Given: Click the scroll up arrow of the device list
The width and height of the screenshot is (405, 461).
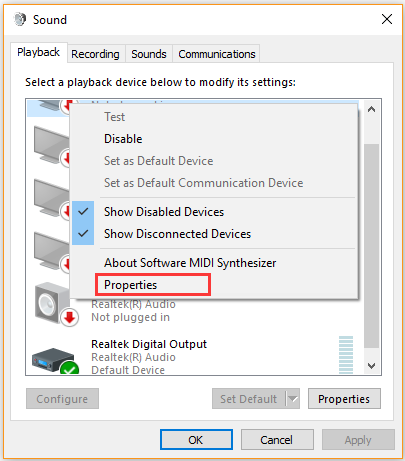Looking at the screenshot, I should [x=371, y=109].
